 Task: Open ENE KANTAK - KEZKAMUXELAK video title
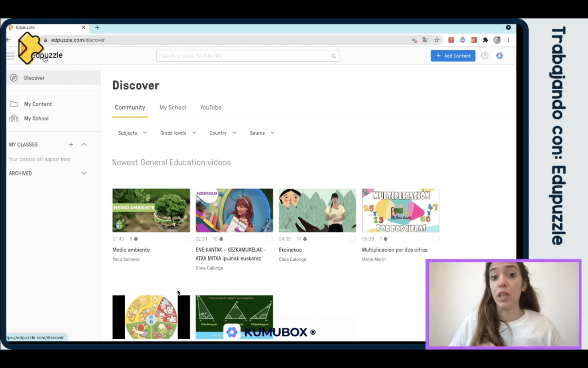pyautogui.click(x=231, y=254)
